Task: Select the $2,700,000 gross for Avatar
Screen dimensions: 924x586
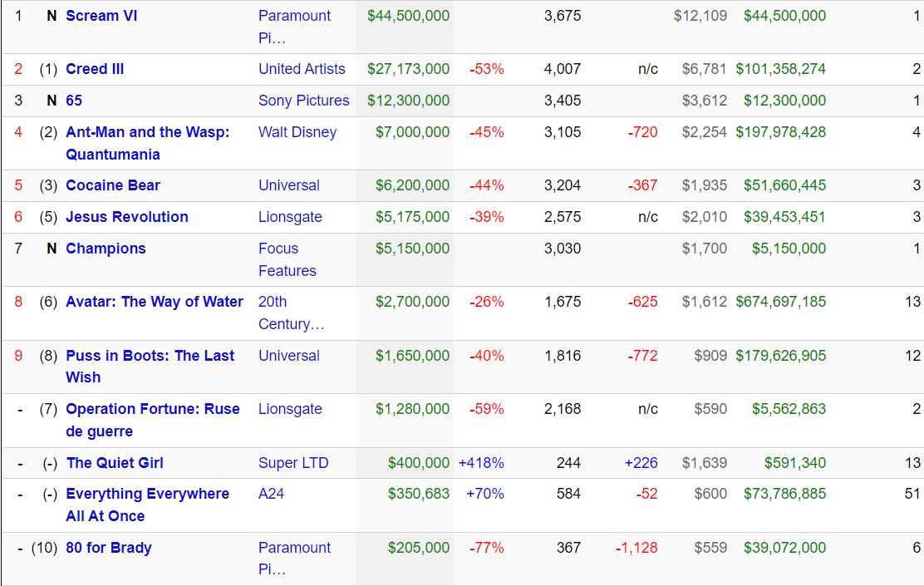Action: coord(412,302)
